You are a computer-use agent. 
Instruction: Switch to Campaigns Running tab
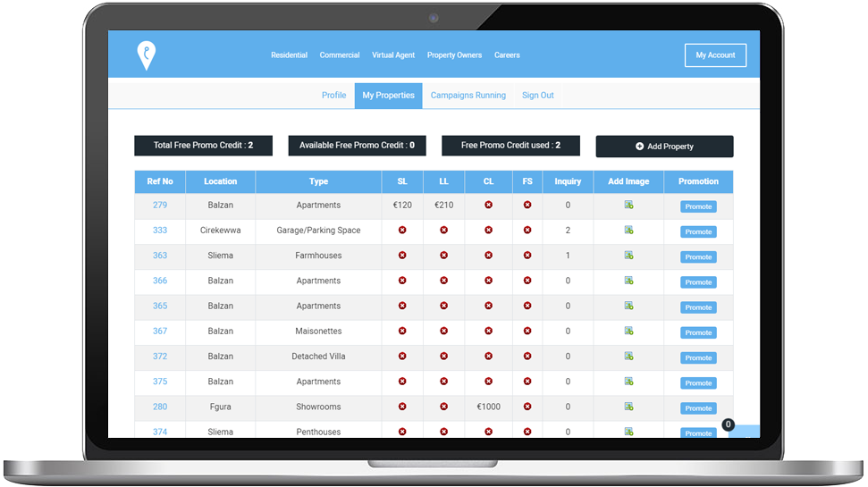(468, 96)
